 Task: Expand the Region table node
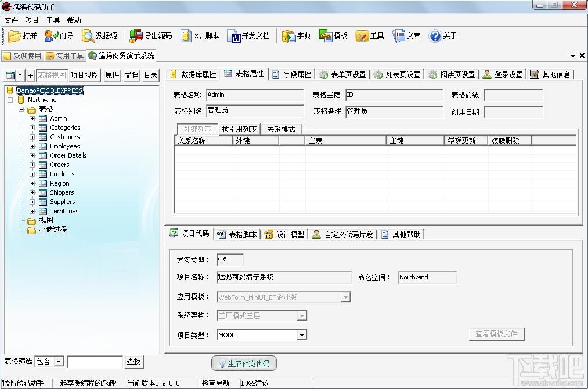pyautogui.click(x=33, y=183)
